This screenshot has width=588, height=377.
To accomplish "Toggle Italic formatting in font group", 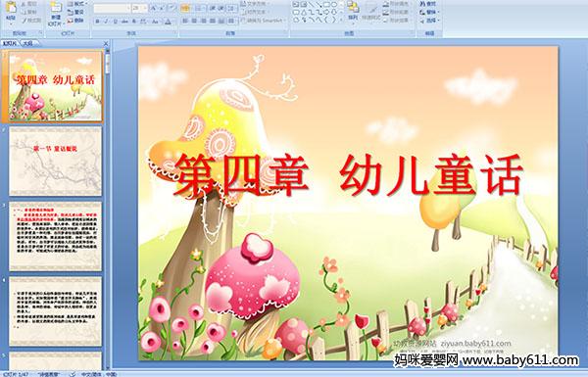I will [x=106, y=22].
